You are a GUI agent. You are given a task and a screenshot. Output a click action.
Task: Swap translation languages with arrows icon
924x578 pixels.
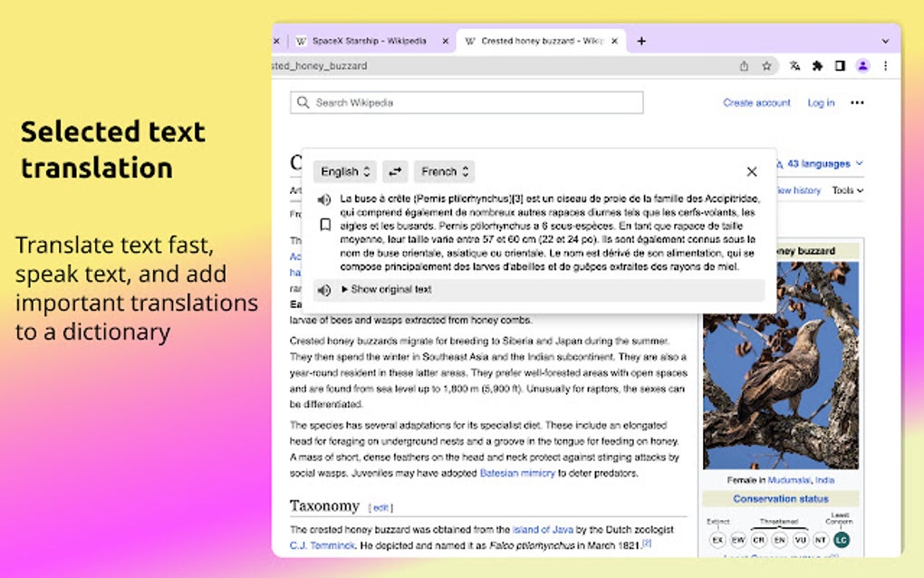394,171
